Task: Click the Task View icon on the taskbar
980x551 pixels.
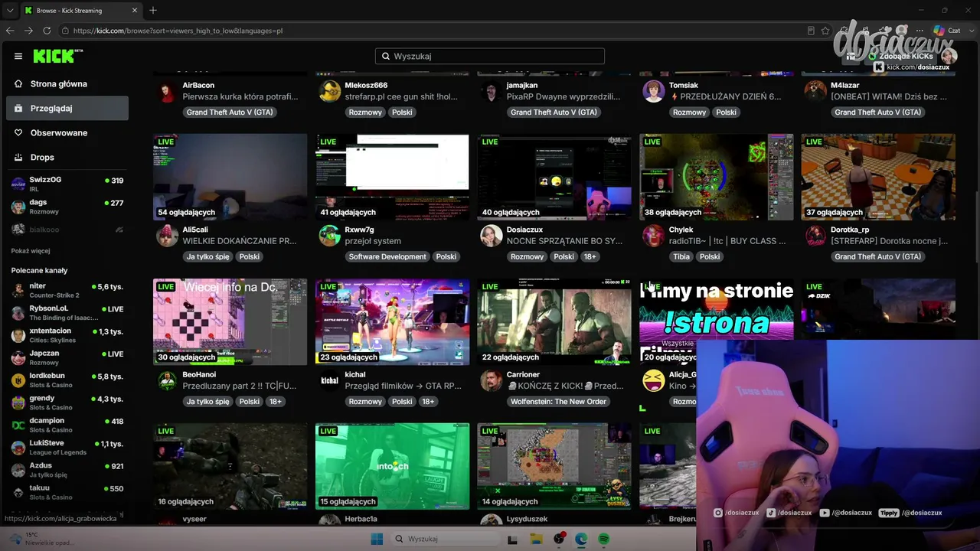Action: 512,539
